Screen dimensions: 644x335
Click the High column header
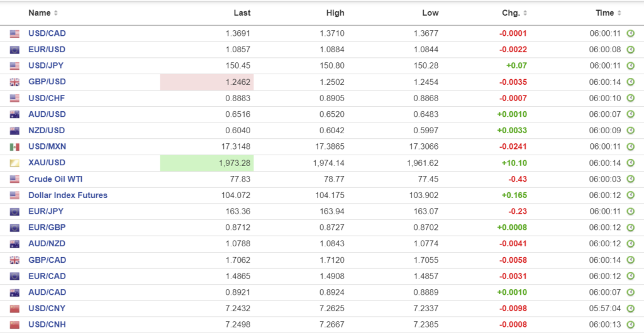(x=335, y=13)
